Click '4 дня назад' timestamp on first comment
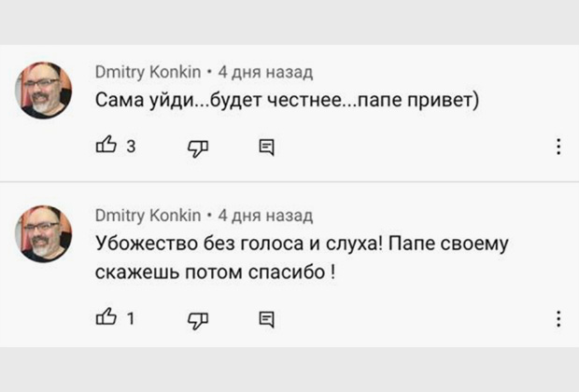 pos(265,72)
